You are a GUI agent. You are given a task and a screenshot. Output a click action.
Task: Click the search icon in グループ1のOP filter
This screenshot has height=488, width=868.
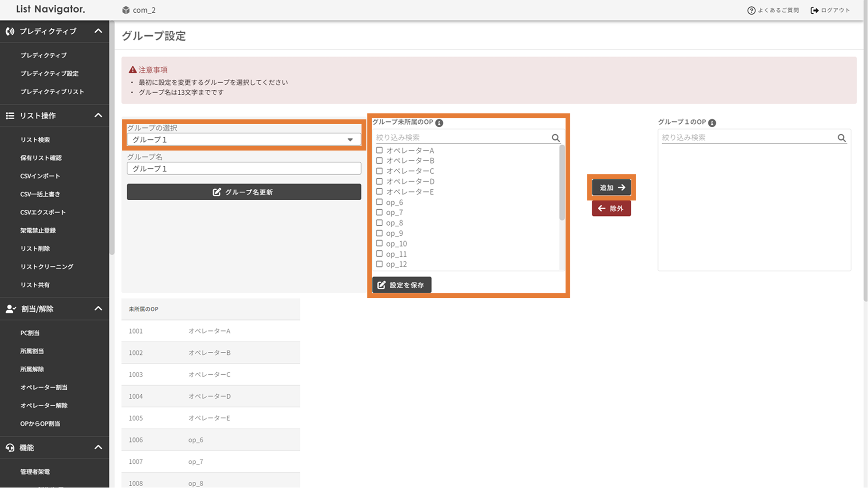pos(841,138)
